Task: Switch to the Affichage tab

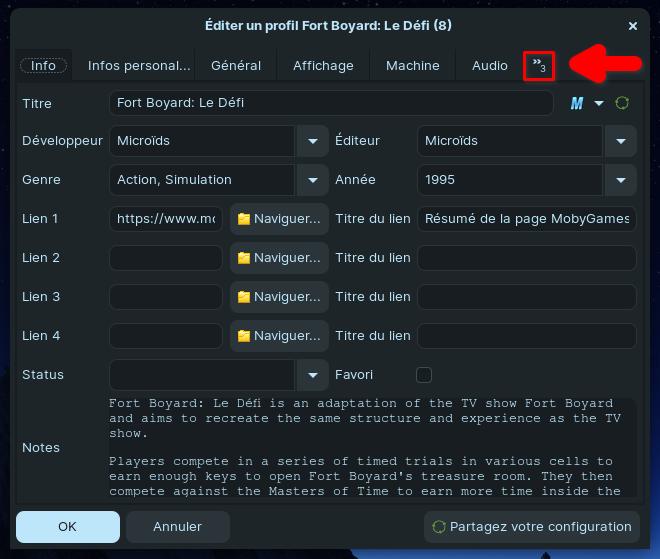Action: 323,66
